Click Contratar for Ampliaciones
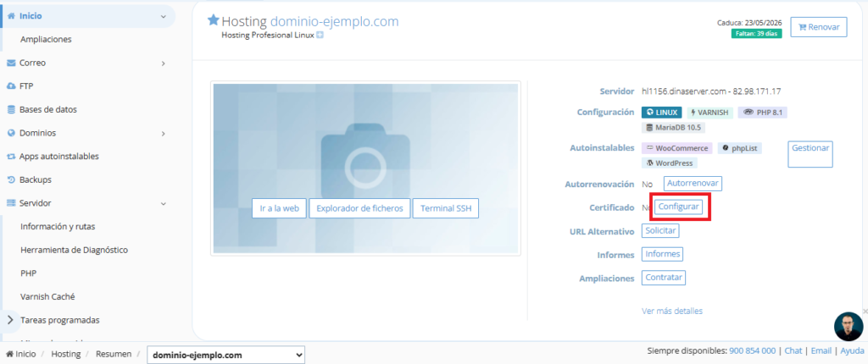Viewport: 868px width, 364px height. [663, 278]
